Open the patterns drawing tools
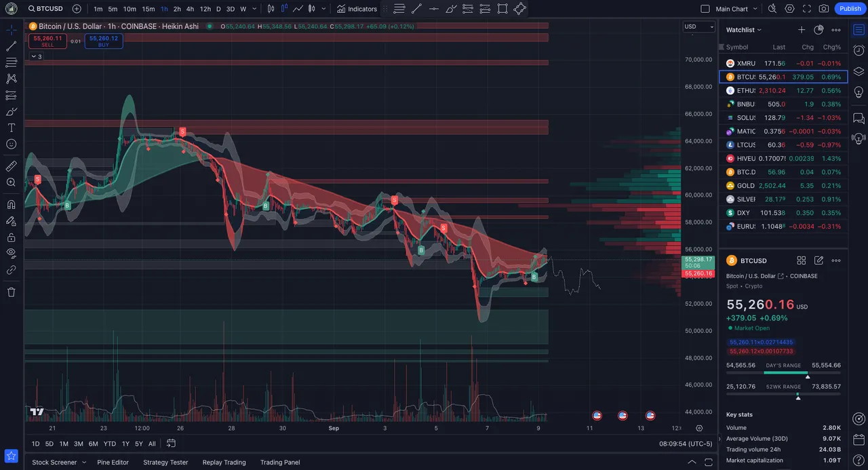 [x=11, y=79]
